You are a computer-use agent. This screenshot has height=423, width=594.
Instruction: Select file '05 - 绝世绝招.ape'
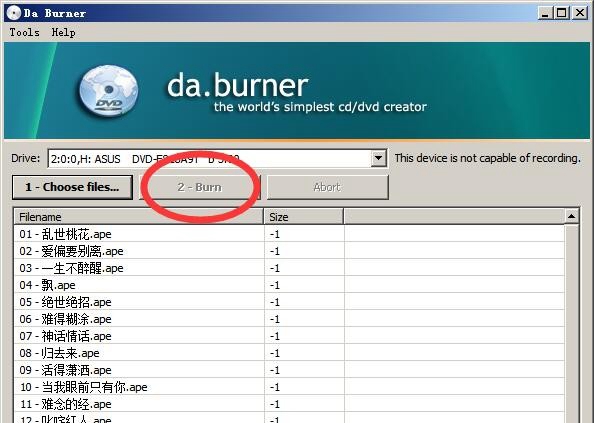click(65, 302)
